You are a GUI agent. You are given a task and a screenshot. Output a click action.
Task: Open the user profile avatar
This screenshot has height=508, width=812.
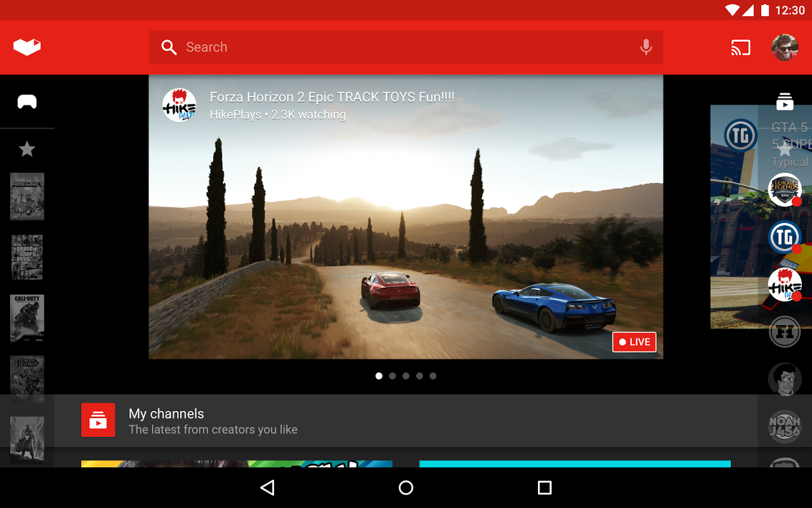[785, 47]
